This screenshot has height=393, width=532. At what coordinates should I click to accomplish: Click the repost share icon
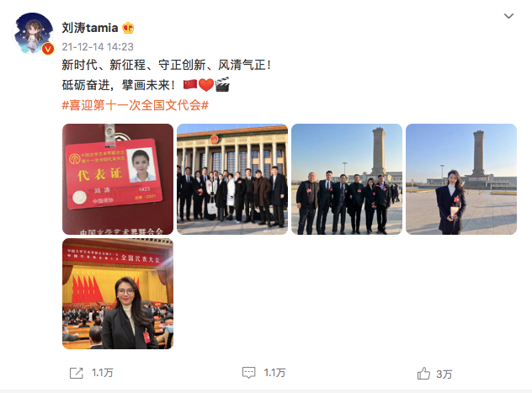77,373
